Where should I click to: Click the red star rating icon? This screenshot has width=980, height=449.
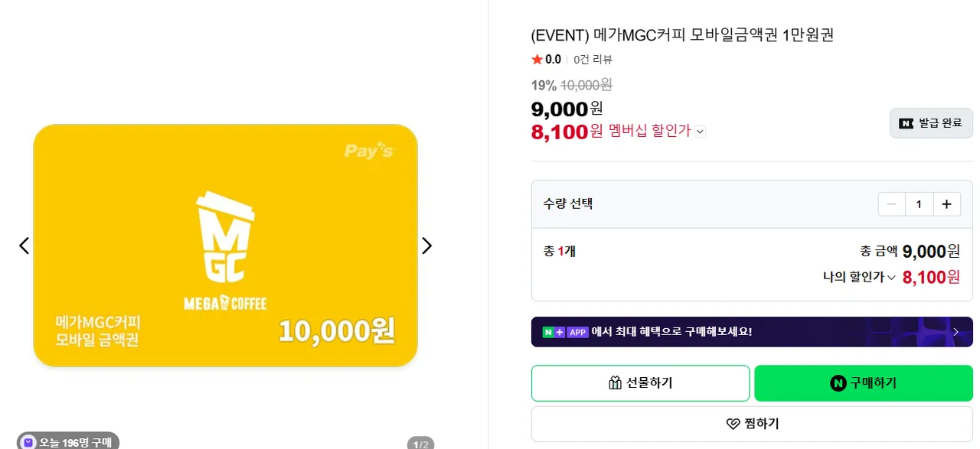point(537,60)
